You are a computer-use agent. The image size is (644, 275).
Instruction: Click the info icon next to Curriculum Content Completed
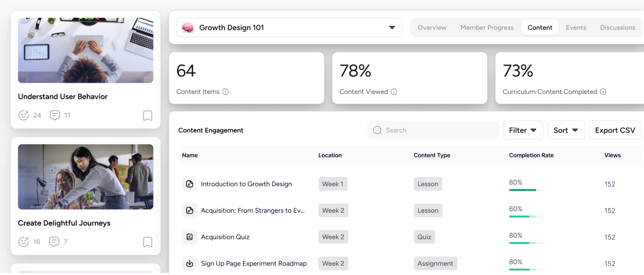(603, 92)
